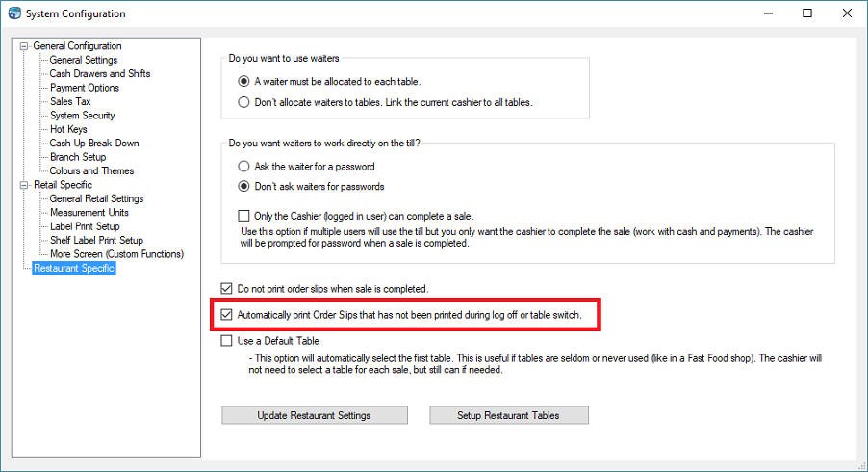Viewport: 868px width, 472px height.
Task: Select 'Ask the waiter for a password'
Action: 243,167
